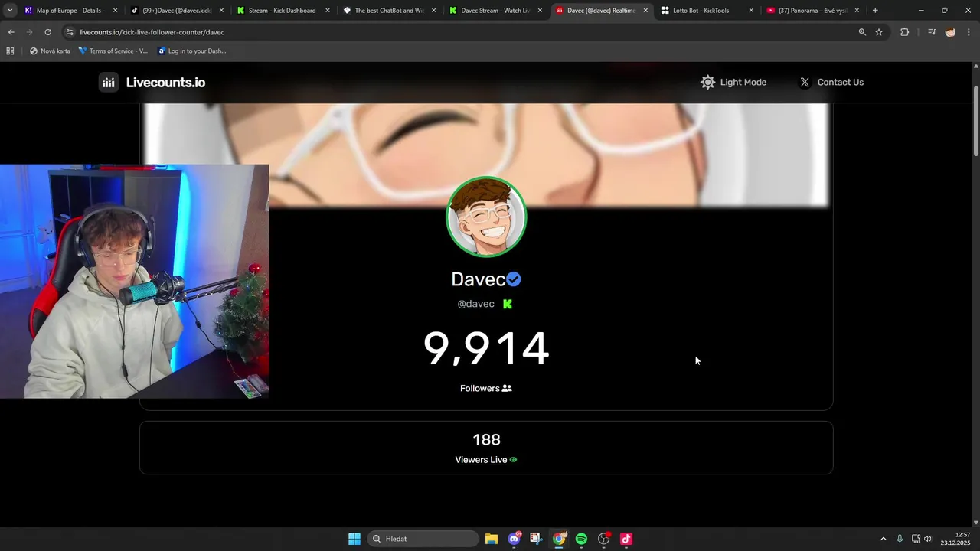Reload the current page
This screenshot has height=551, width=980.
[x=47, y=32]
